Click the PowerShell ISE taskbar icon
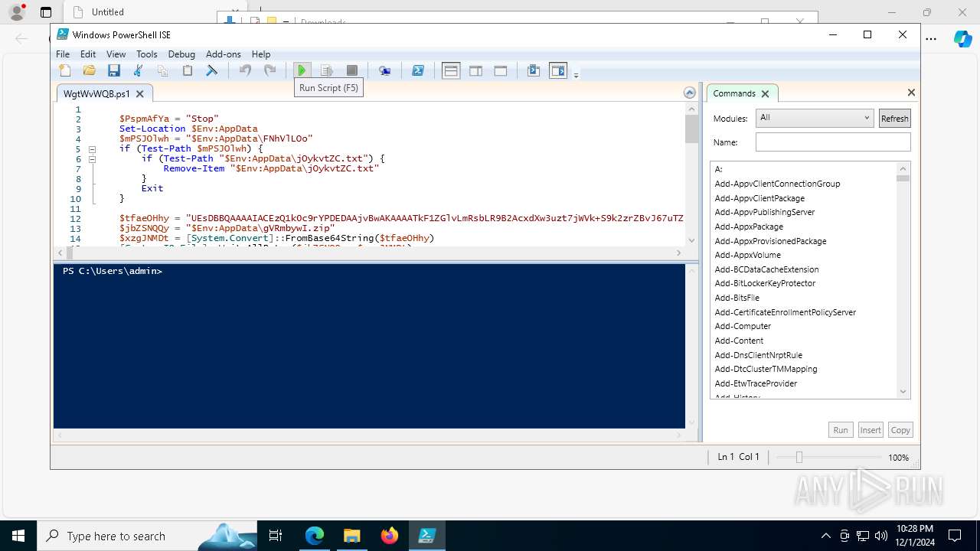 point(426,536)
